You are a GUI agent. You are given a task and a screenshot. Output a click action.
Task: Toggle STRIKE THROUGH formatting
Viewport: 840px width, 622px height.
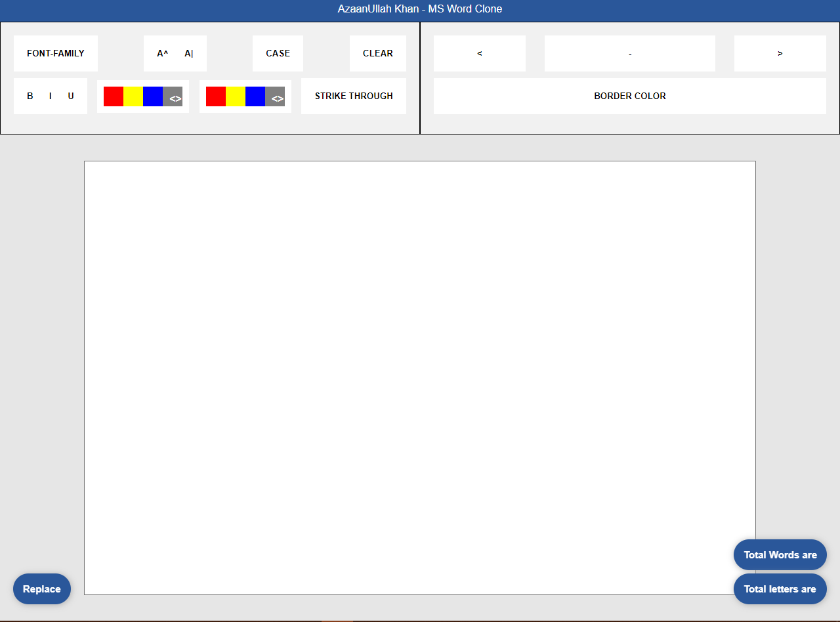pyautogui.click(x=354, y=96)
